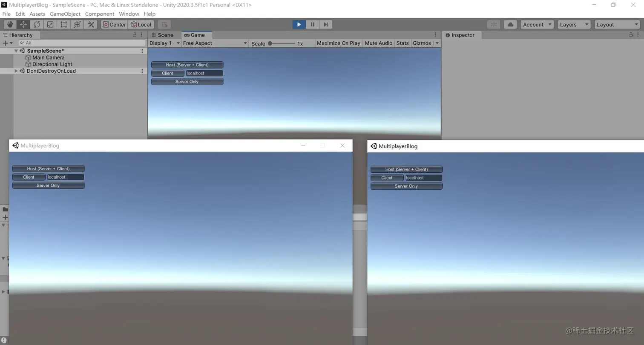Image resolution: width=644 pixels, height=345 pixels.
Task: Open the Help menu
Action: pos(149,14)
